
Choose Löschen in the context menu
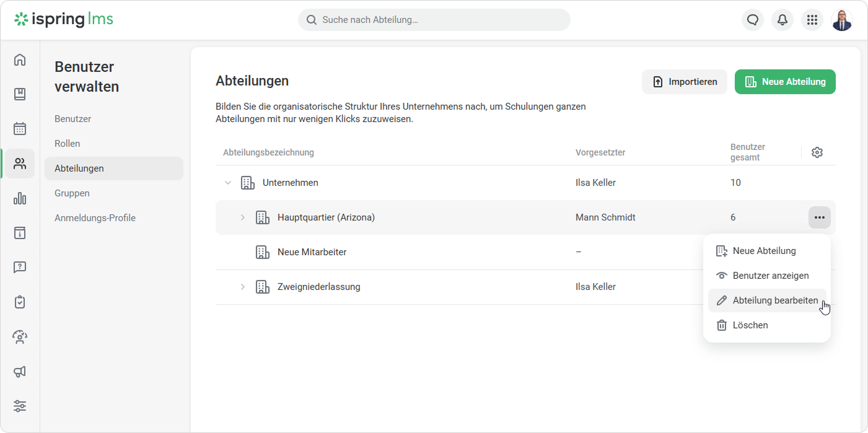coord(750,325)
